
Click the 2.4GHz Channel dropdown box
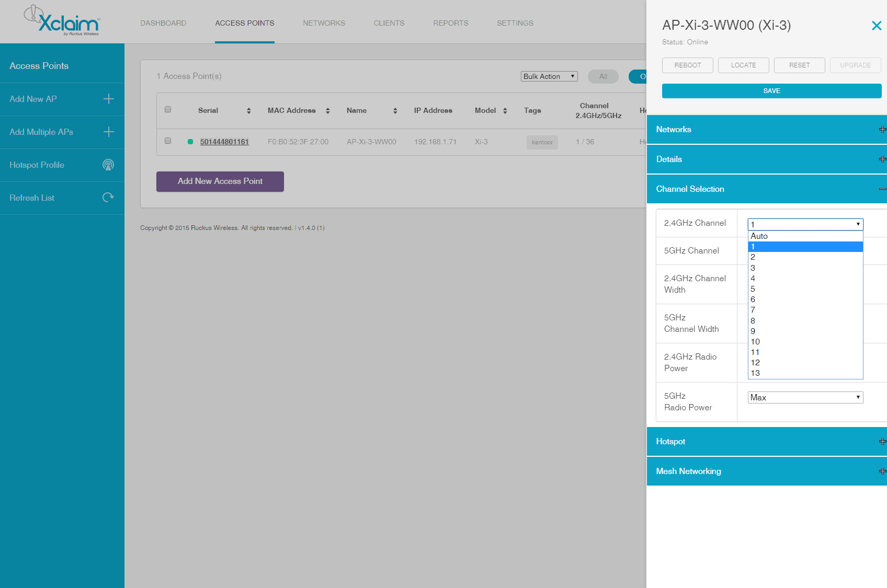(x=805, y=224)
